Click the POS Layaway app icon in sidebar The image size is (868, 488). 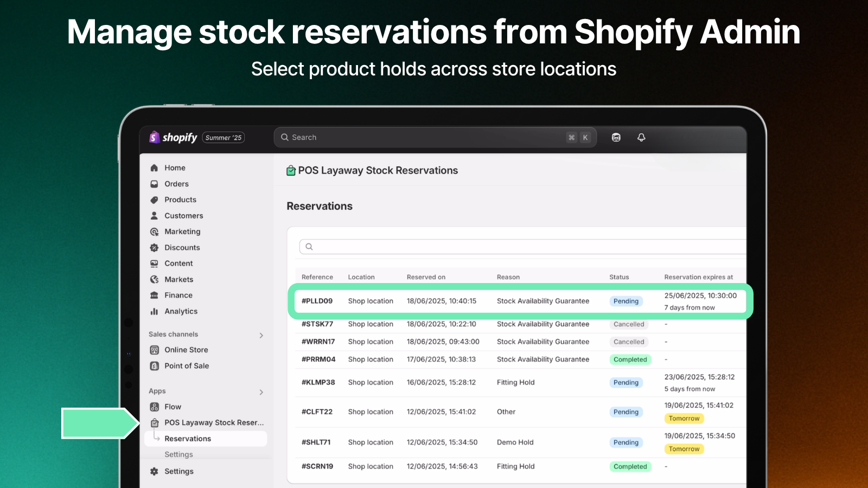pos(154,423)
